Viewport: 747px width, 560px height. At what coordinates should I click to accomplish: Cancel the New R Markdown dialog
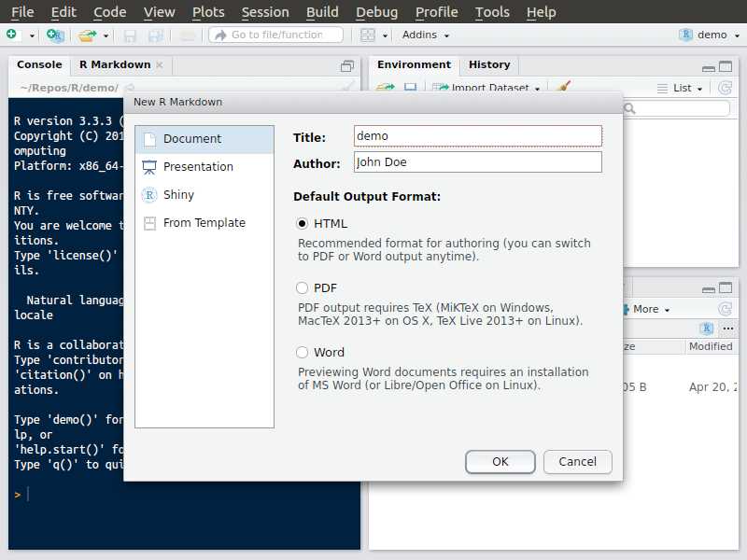point(577,461)
